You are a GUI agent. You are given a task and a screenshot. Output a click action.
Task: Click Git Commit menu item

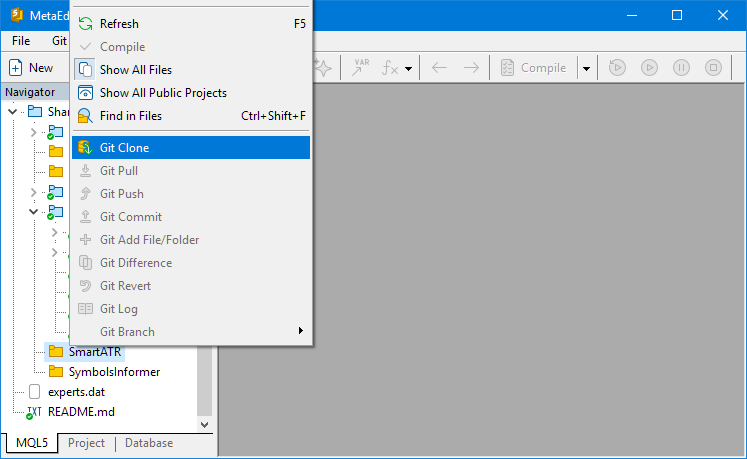point(191,217)
